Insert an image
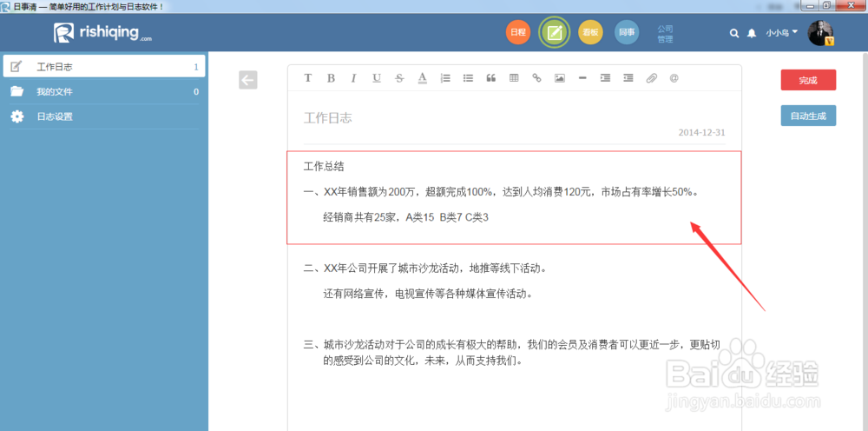The width and height of the screenshot is (868, 431). [560, 78]
